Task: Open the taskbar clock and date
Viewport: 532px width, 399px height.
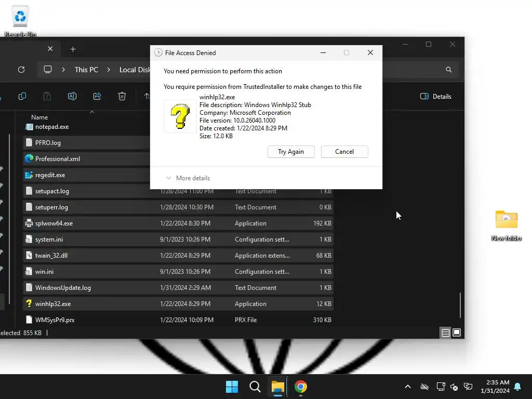Action: 495,387
